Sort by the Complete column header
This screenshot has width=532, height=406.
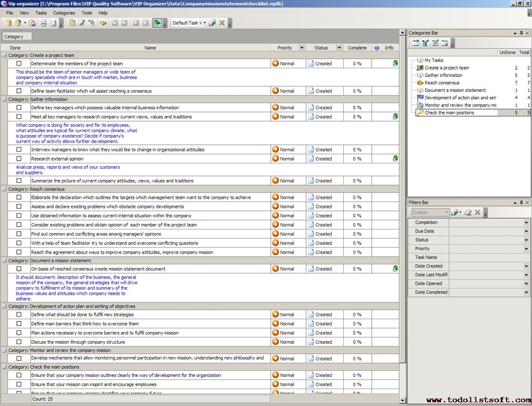click(357, 48)
